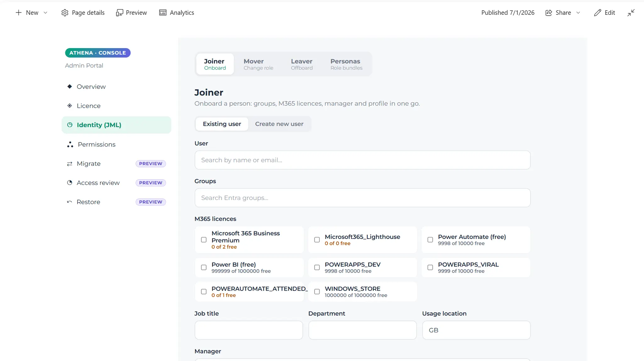Click the Share arrow icon
Viewport: 644px width, 361px height.
tap(548, 13)
